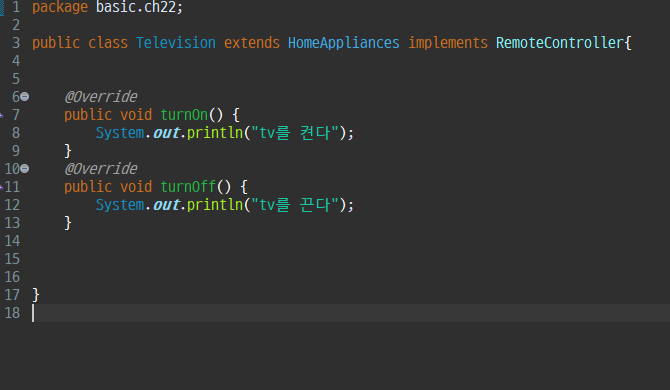Click the package keyword on line 1
This screenshot has width=670, height=390.
[x=60, y=7]
